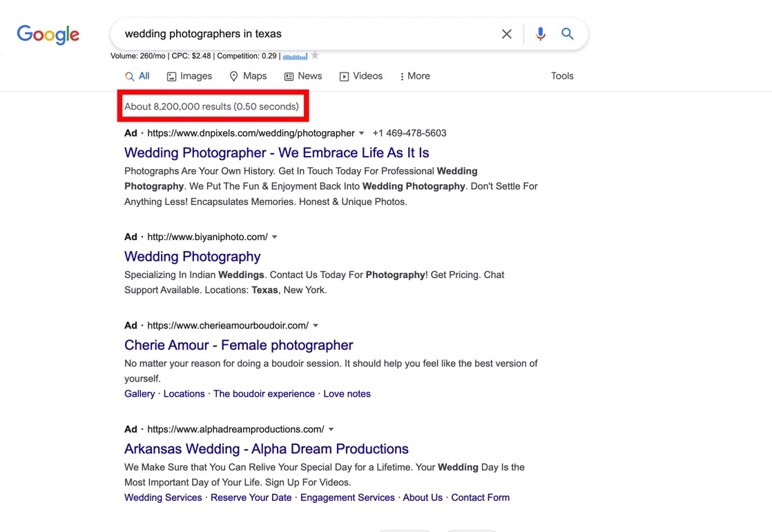Open 'The boudoir experience' sitelink
The height and width of the screenshot is (532, 772).
coord(264,394)
